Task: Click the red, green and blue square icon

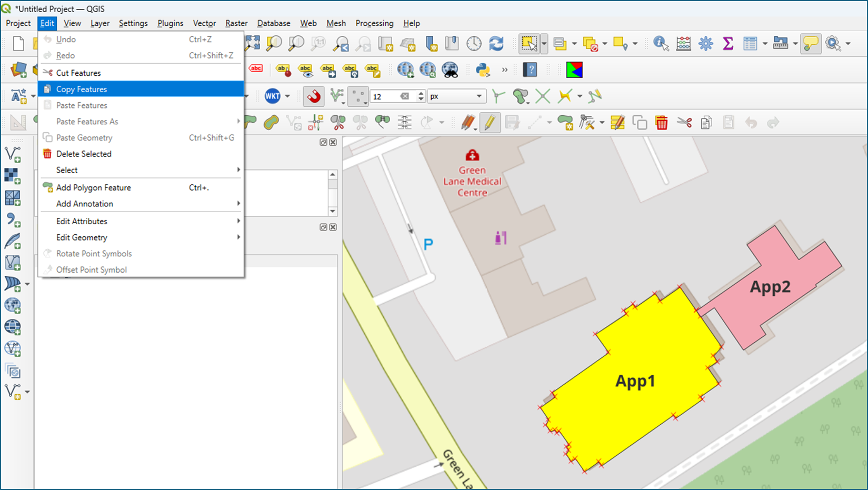Action: pos(574,70)
